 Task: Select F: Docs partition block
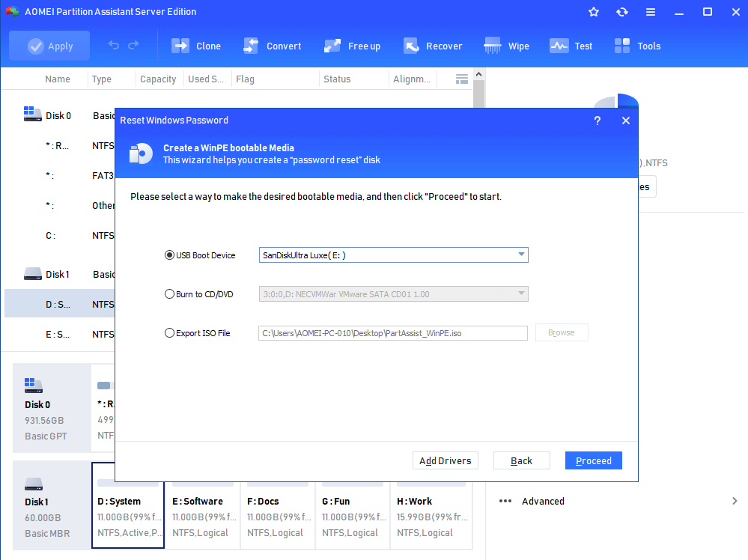click(x=278, y=515)
